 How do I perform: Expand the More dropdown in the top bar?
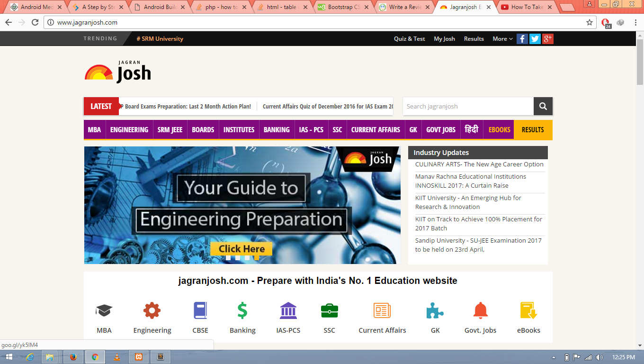coord(502,39)
